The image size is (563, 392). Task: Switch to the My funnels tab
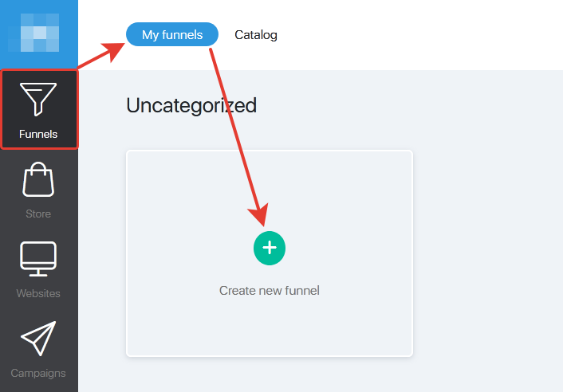pyautogui.click(x=172, y=34)
